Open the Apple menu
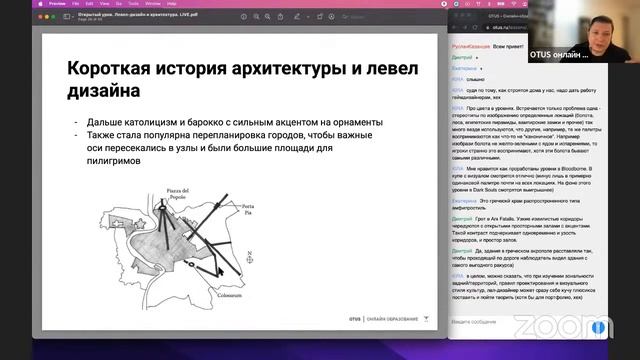This screenshot has height=360, width=640. click(40, 4)
